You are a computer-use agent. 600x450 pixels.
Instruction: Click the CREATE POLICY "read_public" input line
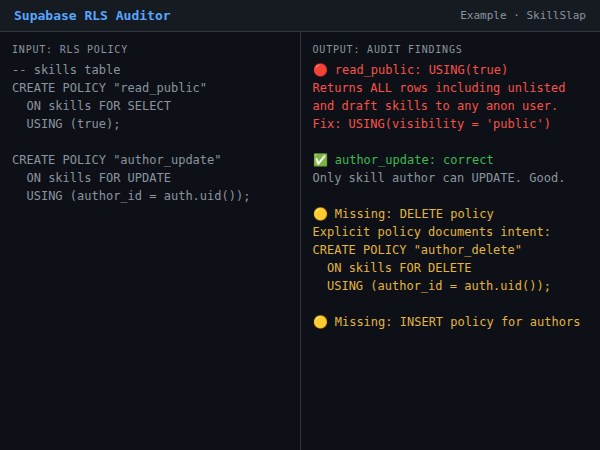109,88
